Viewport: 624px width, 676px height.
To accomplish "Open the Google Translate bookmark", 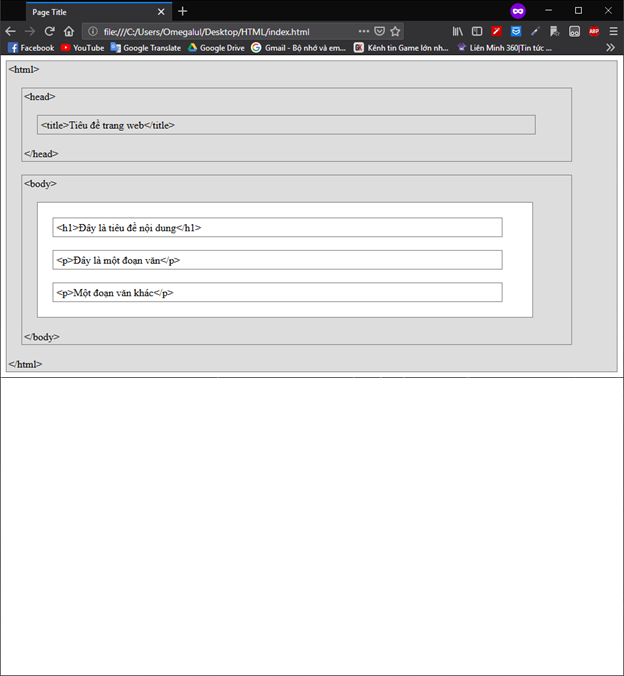I will (x=146, y=47).
